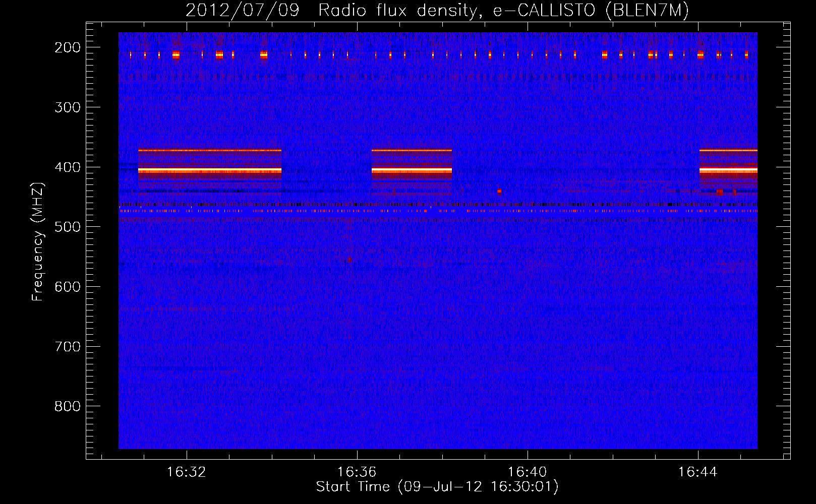The image size is (816, 504).
Task: Click the 700 frequency tick label
Action: (x=67, y=347)
